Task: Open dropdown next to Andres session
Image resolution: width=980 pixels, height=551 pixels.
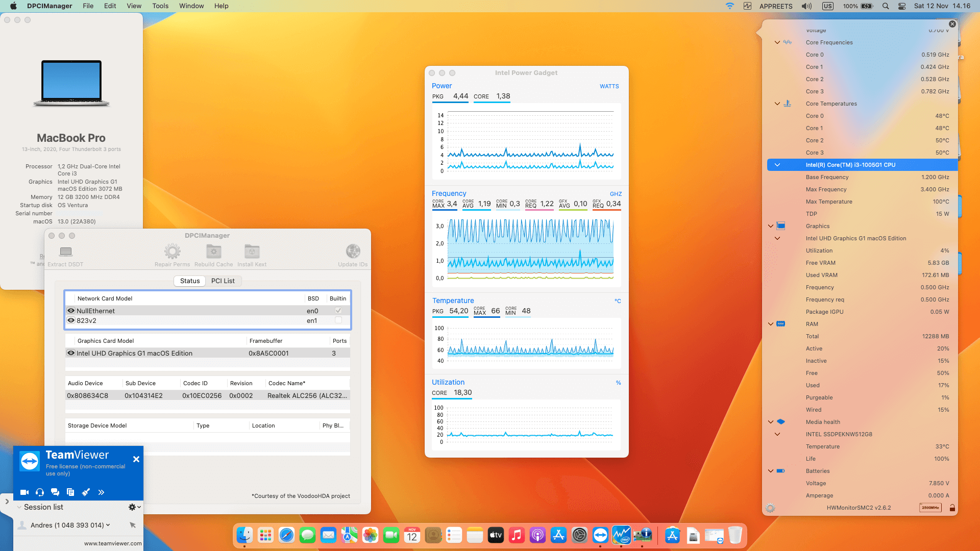Action: pos(108,525)
